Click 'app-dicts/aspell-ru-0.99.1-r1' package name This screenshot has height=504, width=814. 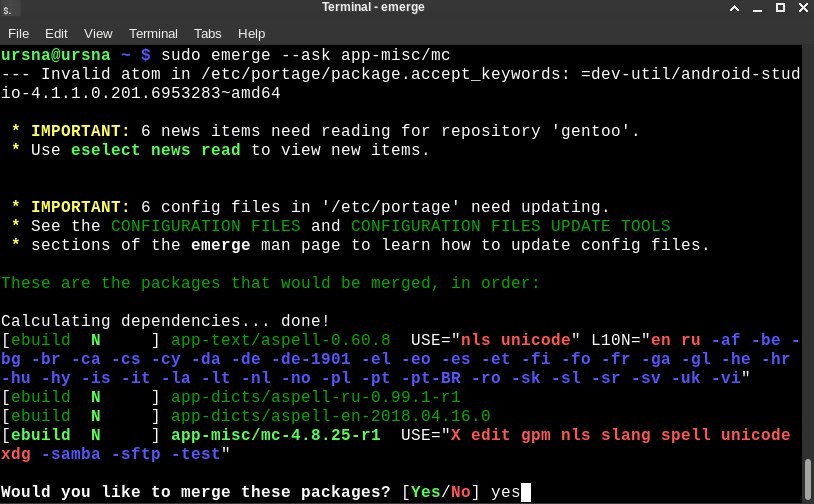(x=316, y=397)
